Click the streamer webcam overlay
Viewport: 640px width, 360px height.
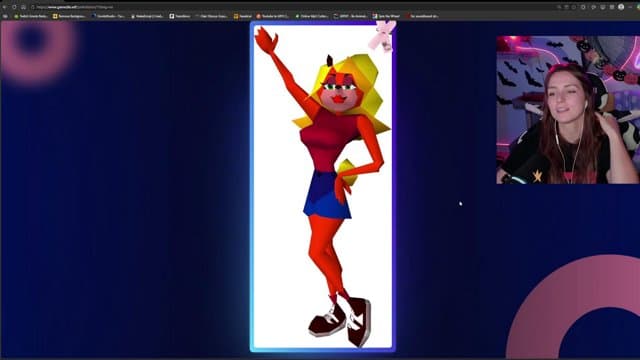coord(568,110)
